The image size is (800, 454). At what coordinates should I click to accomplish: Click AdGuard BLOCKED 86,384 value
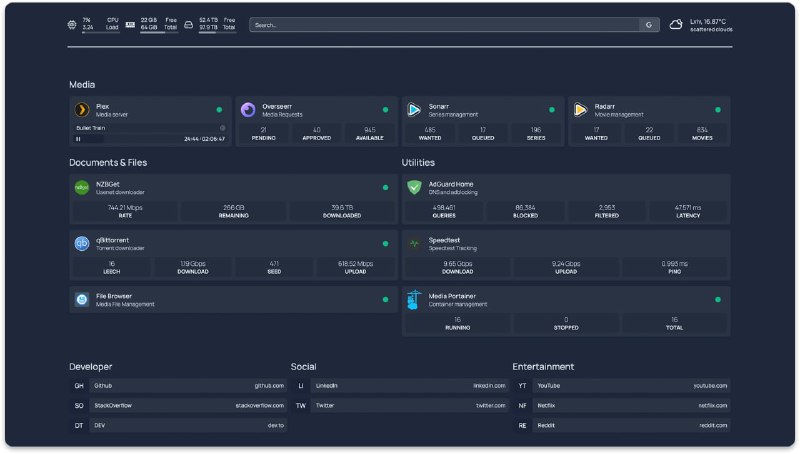tap(526, 211)
